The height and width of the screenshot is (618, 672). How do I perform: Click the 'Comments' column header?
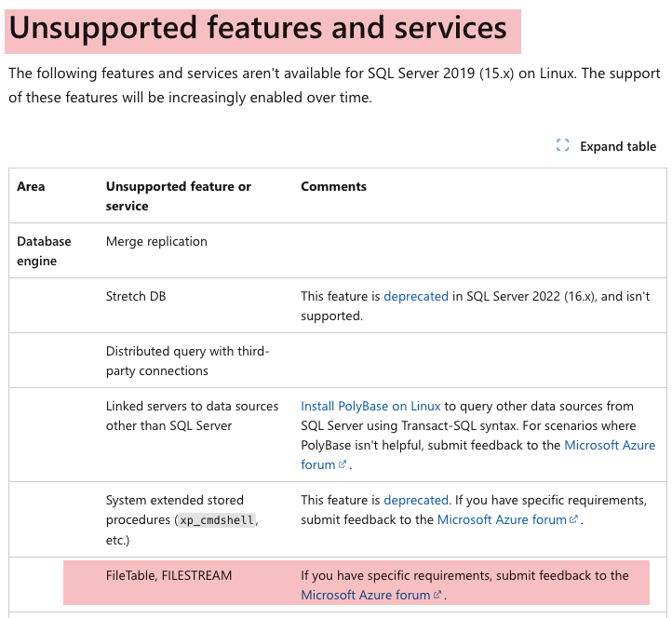pyautogui.click(x=333, y=186)
